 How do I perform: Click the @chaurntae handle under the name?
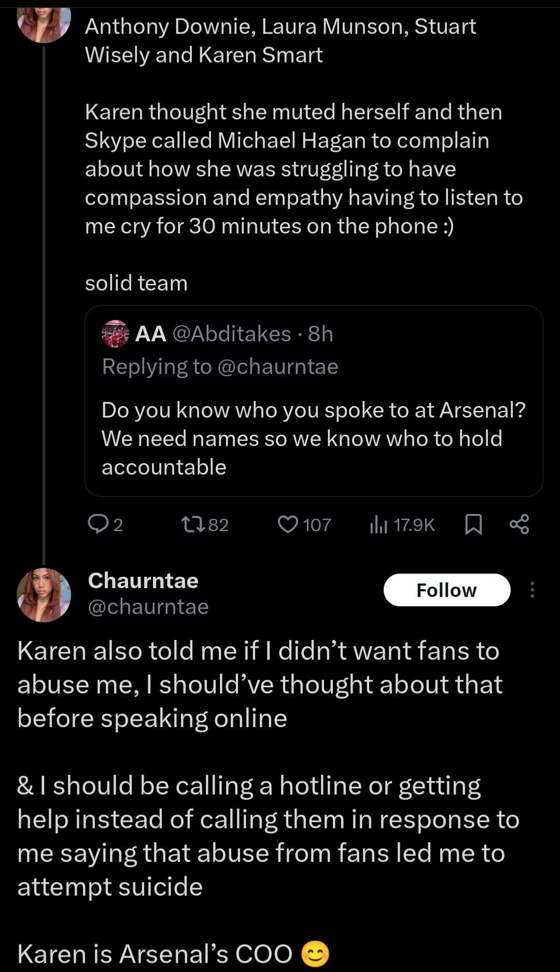(x=148, y=606)
